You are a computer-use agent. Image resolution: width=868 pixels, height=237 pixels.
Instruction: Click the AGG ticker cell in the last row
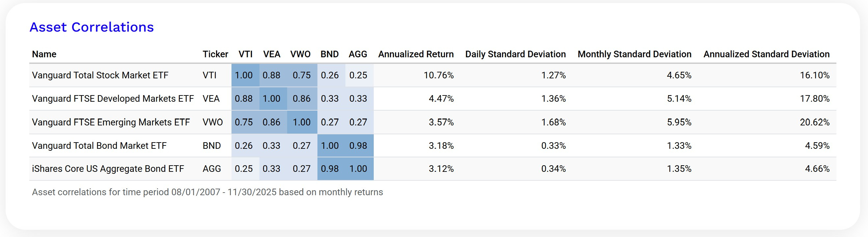212,169
